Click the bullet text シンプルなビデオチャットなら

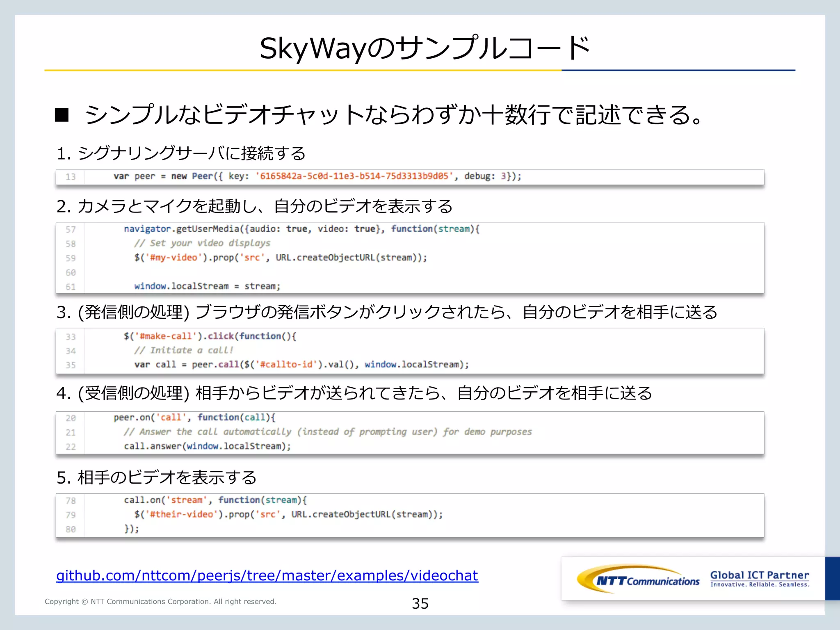[393, 114]
